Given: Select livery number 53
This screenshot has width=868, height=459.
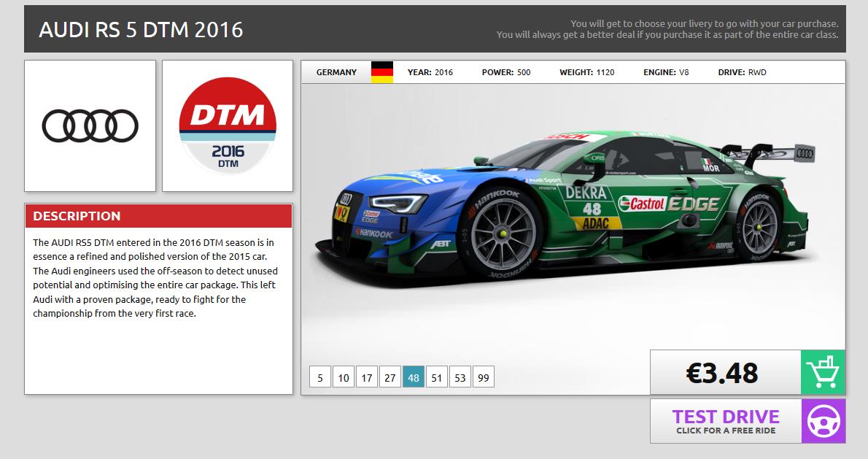Looking at the screenshot, I should click(460, 377).
